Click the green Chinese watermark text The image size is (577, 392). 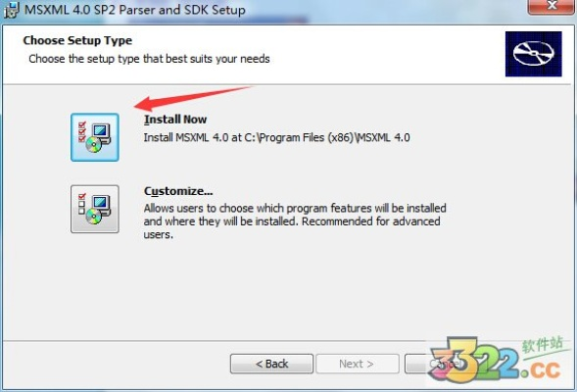tap(543, 345)
